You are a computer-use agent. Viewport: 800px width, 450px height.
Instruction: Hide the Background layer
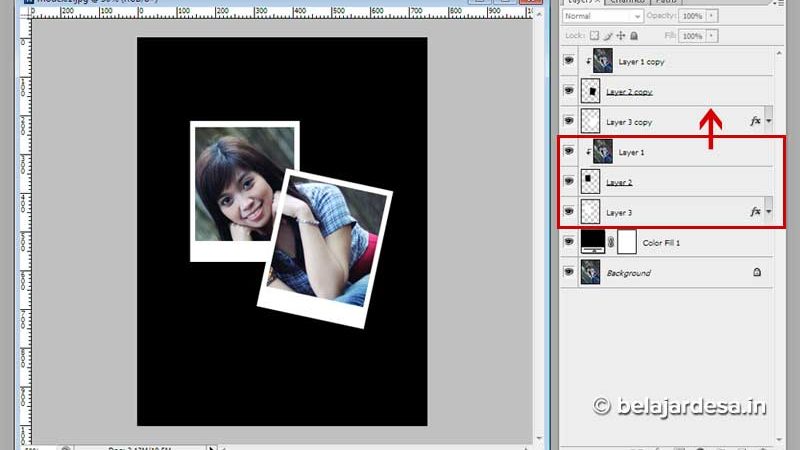click(x=569, y=272)
